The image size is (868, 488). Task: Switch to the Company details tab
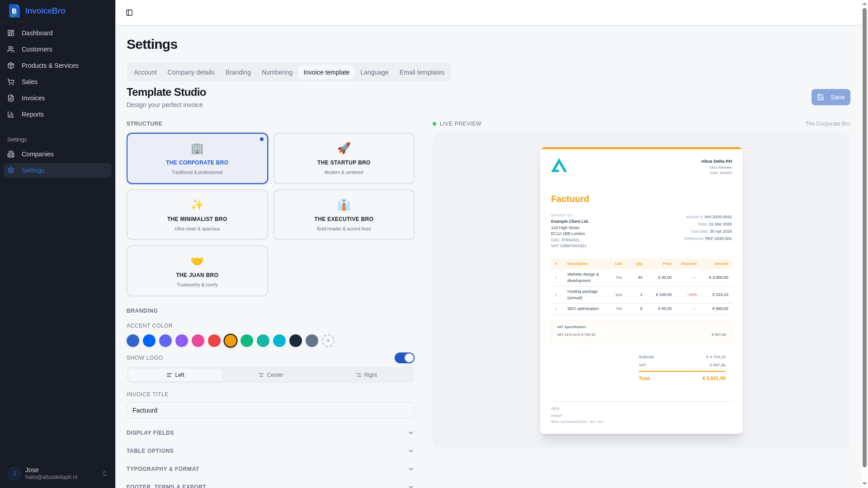pos(191,72)
